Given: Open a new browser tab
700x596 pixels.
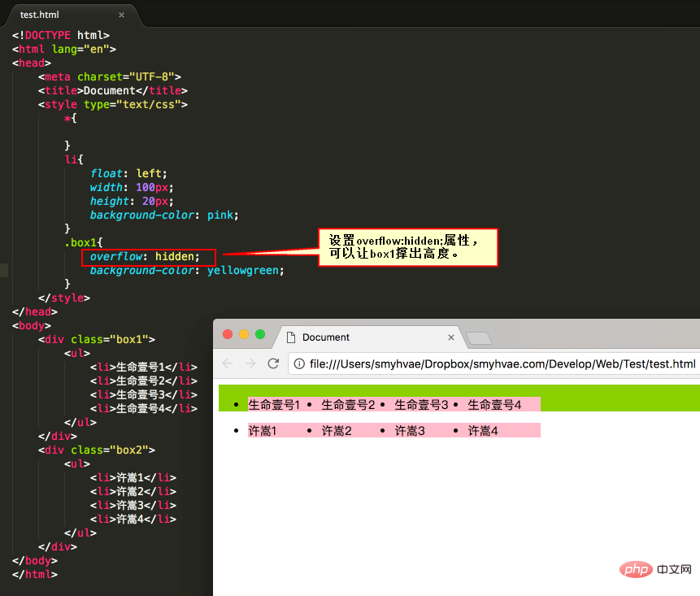Looking at the screenshot, I should point(479,338).
